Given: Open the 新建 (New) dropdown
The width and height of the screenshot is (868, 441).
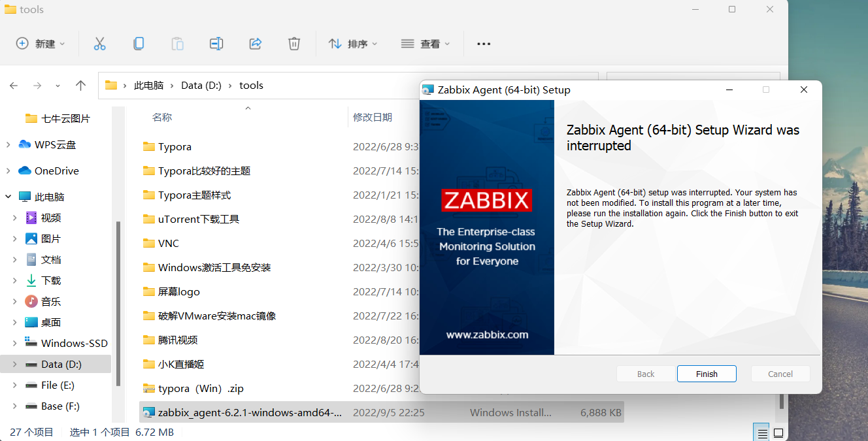Looking at the screenshot, I should click(41, 44).
